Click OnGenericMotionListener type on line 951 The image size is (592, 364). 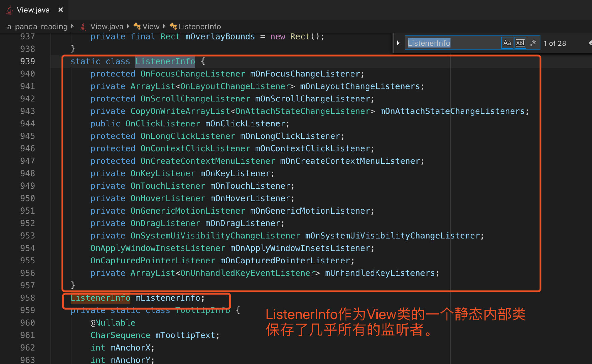tap(188, 211)
